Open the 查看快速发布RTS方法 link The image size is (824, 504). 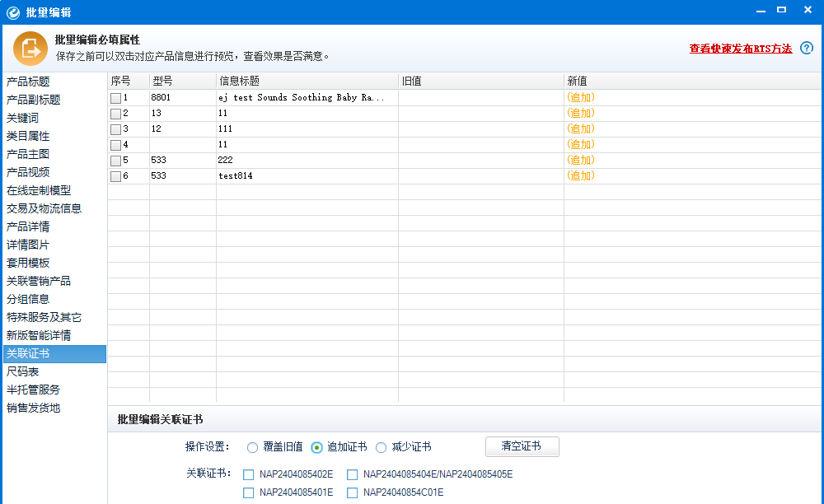[x=741, y=49]
